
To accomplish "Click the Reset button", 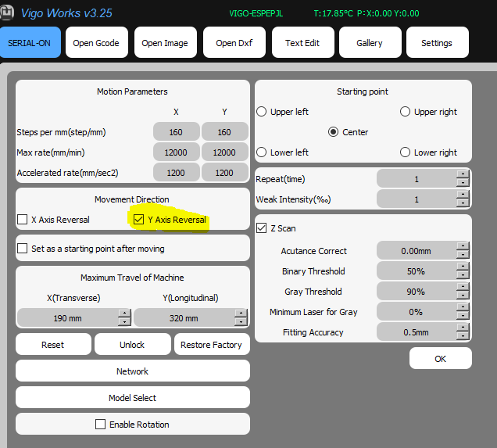I will [x=53, y=344].
